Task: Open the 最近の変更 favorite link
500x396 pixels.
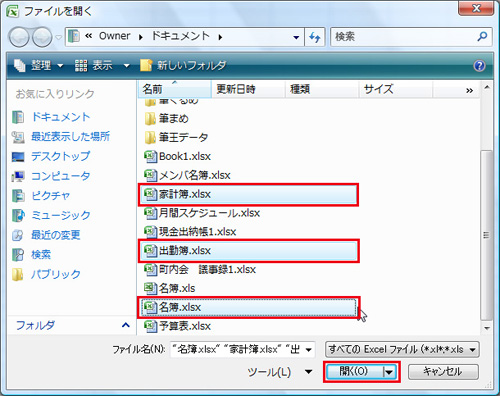Action: point(56,235)
